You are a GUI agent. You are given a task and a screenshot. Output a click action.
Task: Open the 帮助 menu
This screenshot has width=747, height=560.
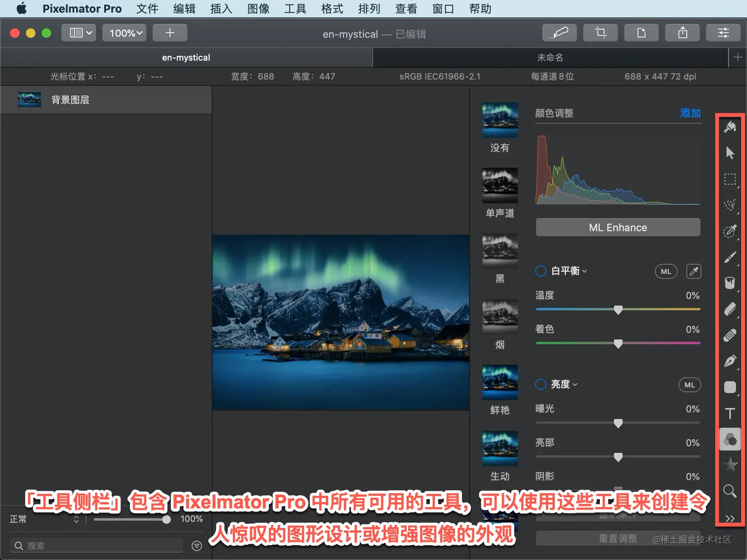480,9
